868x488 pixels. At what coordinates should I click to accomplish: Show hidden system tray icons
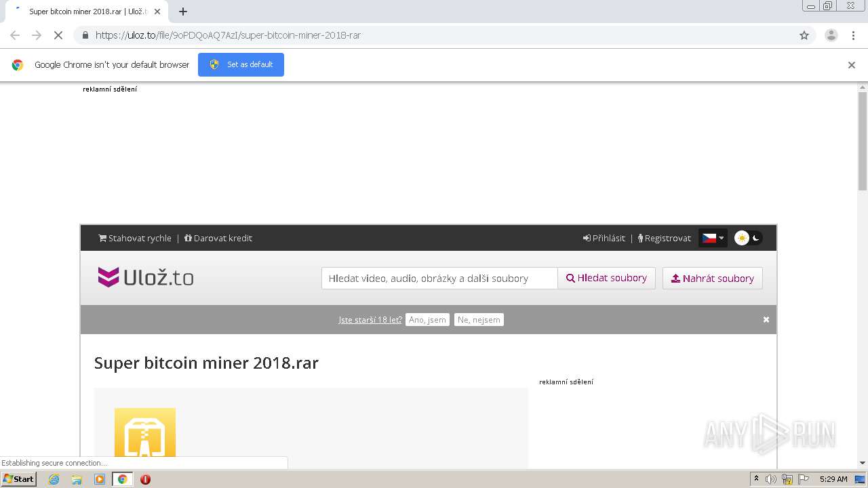pyautogui.click(x=756, y=479)
